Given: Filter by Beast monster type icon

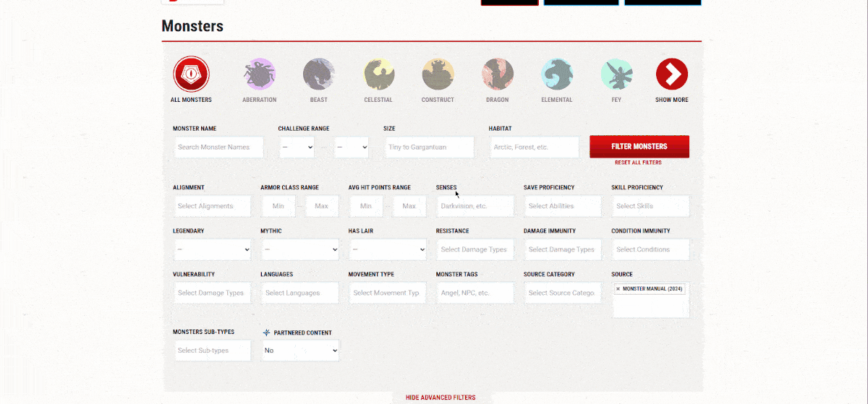Looking at the screenshot, I should [318, 74].
